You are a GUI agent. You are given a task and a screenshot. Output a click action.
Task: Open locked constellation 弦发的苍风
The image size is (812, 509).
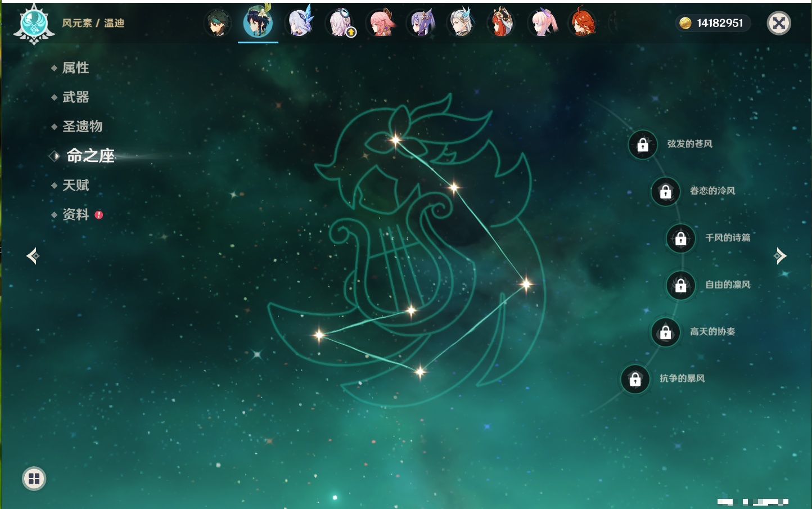pyautogui.click(x=643, y=145)
